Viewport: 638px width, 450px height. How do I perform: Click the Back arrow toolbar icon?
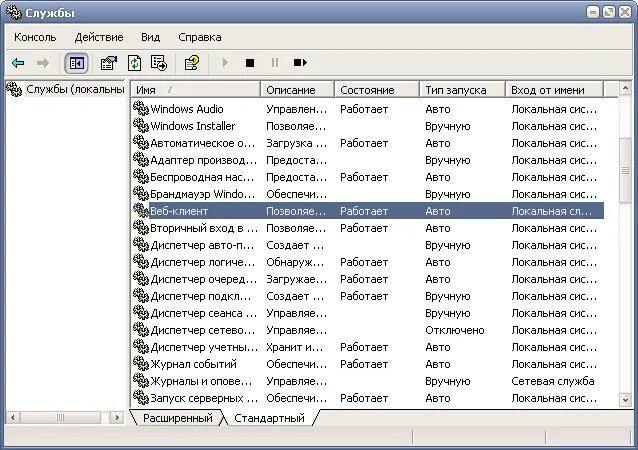pyautogui.click(x=18, y=63)
